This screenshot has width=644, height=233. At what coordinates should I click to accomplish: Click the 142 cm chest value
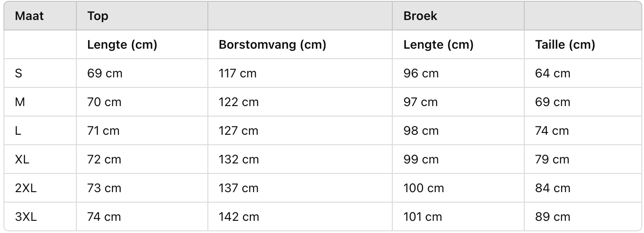coord(239,217)
